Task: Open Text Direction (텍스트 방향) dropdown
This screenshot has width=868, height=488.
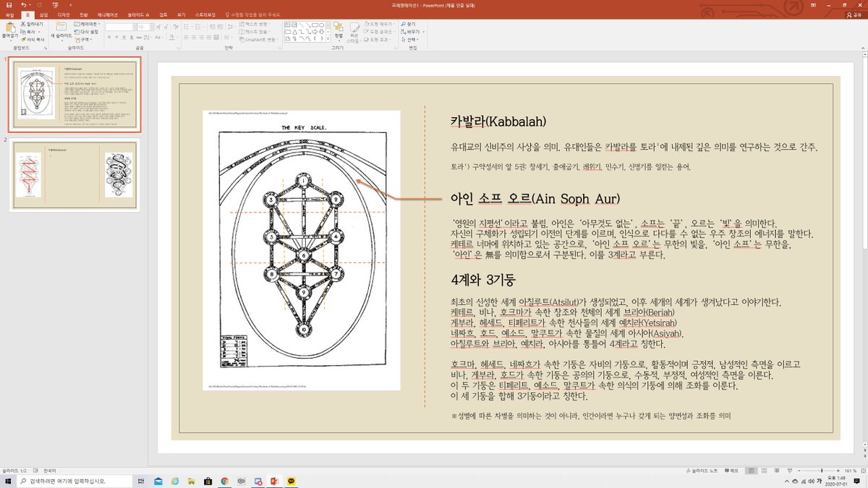Action: 253,24
